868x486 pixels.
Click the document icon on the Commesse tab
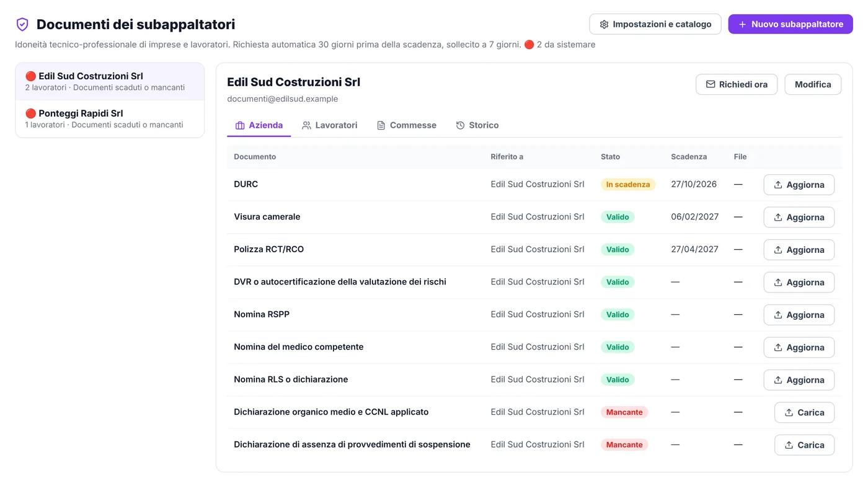(x=381, y=125)
